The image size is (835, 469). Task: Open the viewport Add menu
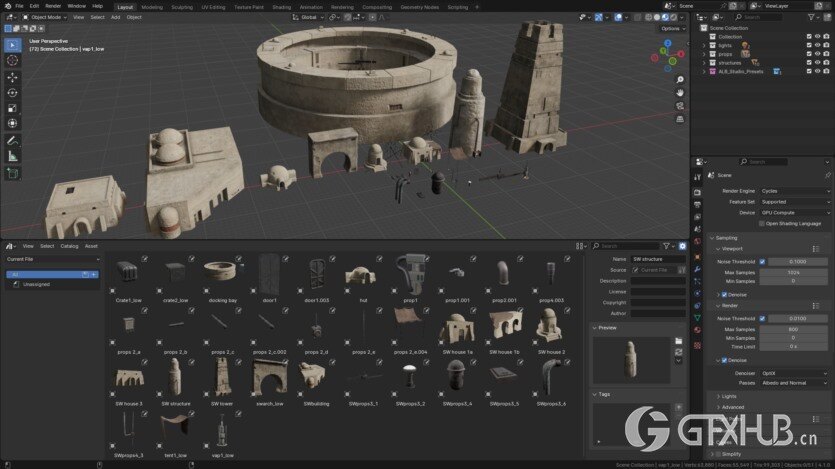116,18
